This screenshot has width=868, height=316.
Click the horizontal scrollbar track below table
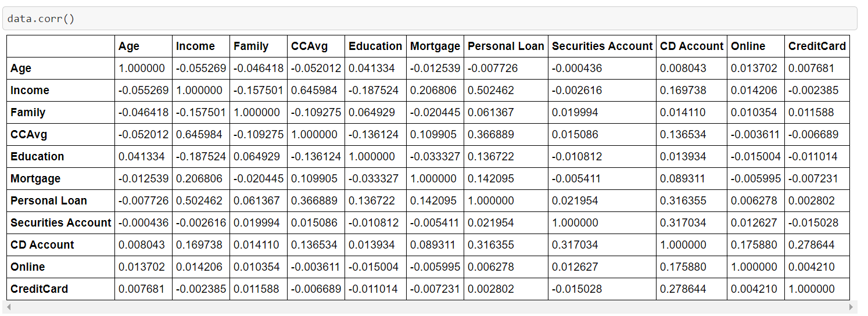point(431,307)
